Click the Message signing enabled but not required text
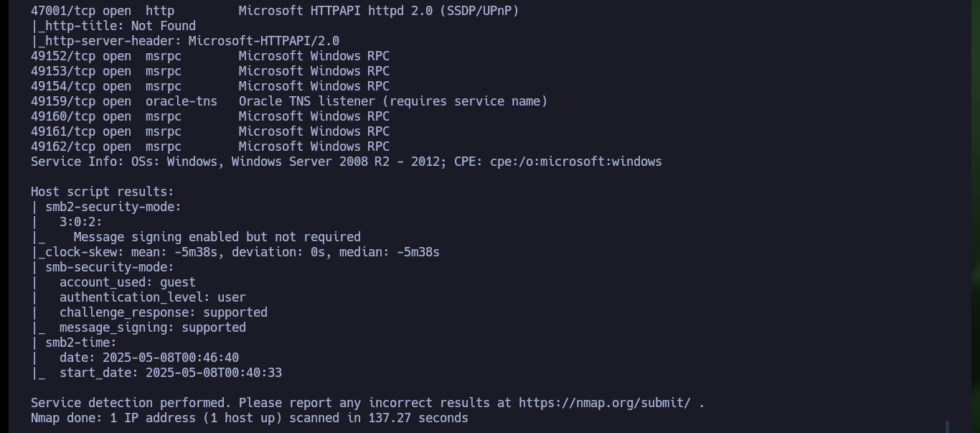Image resolution: width=980 pixels, height=433 pixels. (x=217, y=237)
